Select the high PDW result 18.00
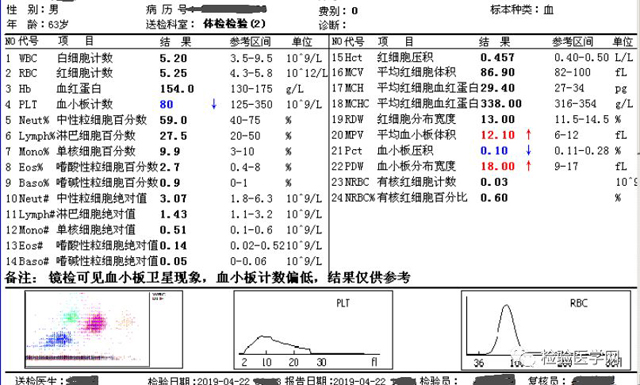The height and width of the screenshot is (385, 640). coord(498,167)
